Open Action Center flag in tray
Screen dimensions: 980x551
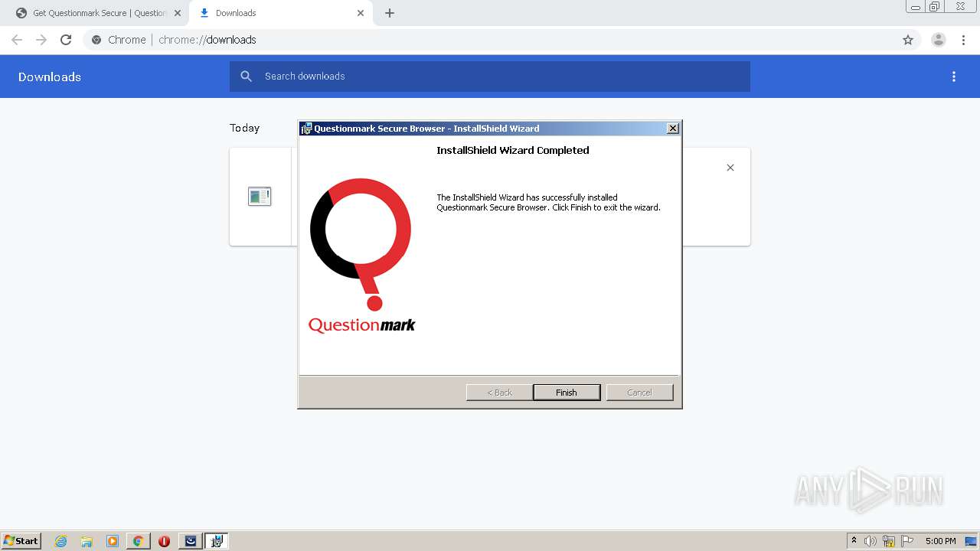click(907, 541)
